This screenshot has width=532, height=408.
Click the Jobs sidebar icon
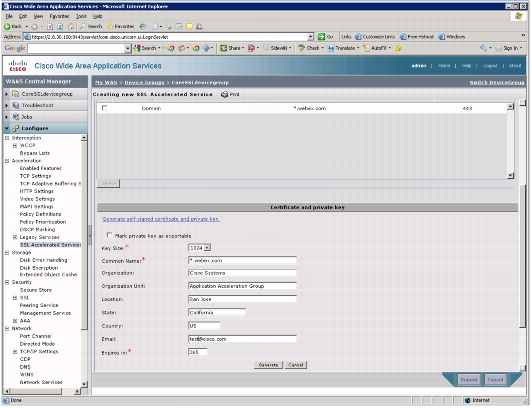click(15, 117)
